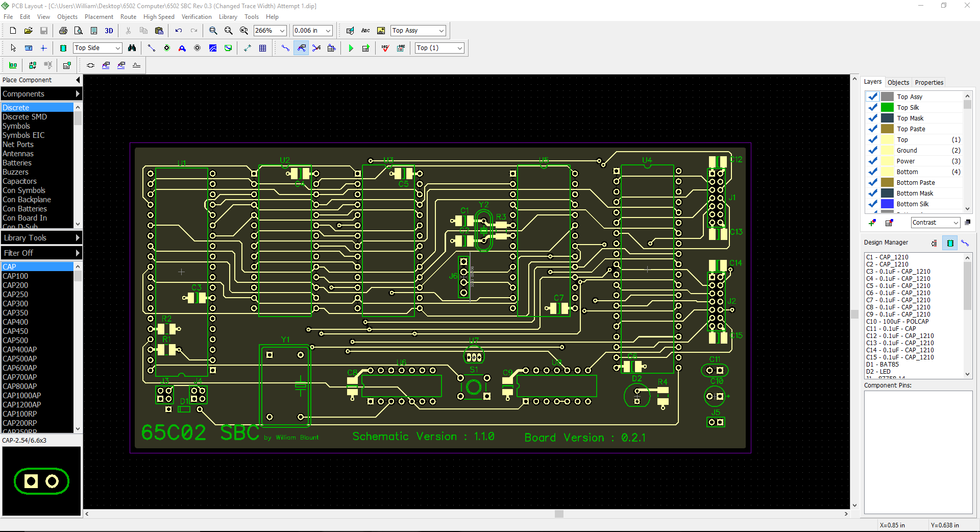
Task: Run the DRC check icon
Action: point(385,48)
